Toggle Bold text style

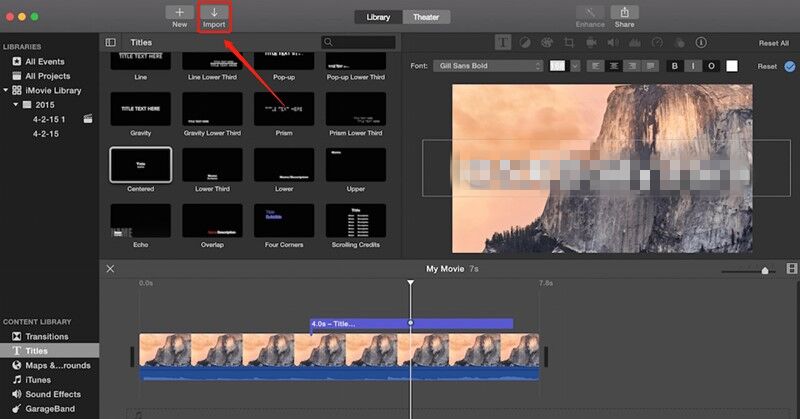674,66
